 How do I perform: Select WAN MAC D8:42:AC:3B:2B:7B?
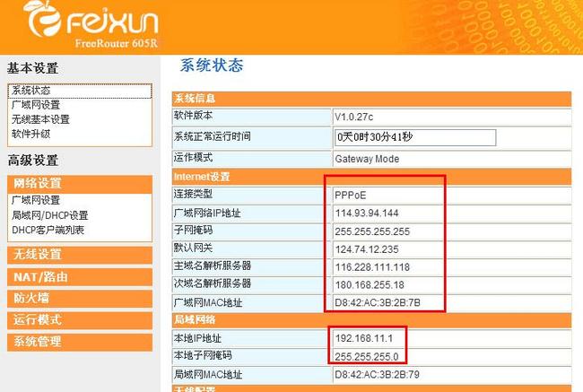point(378,302)
